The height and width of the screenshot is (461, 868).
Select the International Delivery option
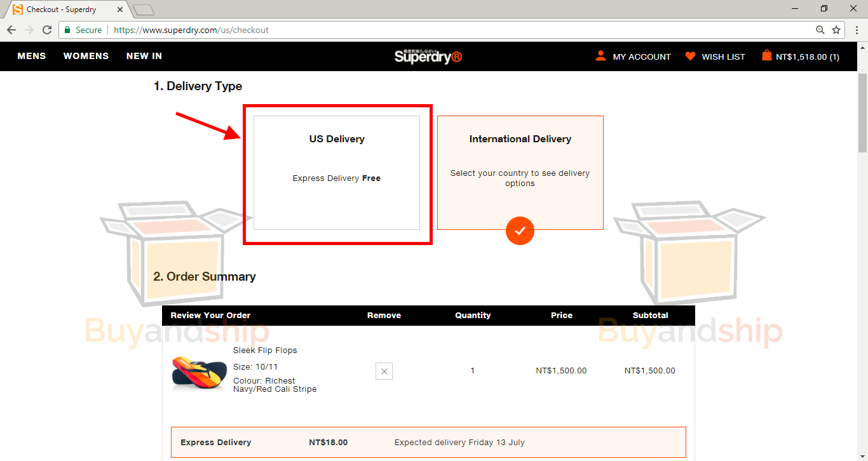pos(520,172)
